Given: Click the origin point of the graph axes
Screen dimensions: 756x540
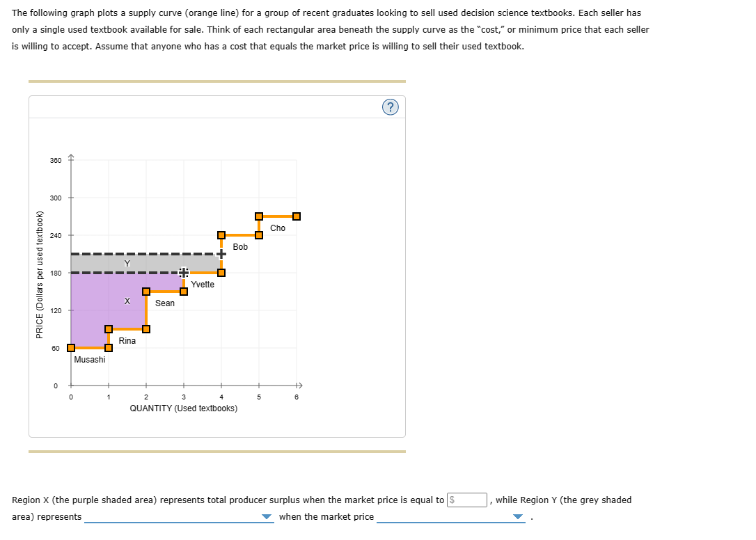Looking at the screenshot, I should coord(70,383).
